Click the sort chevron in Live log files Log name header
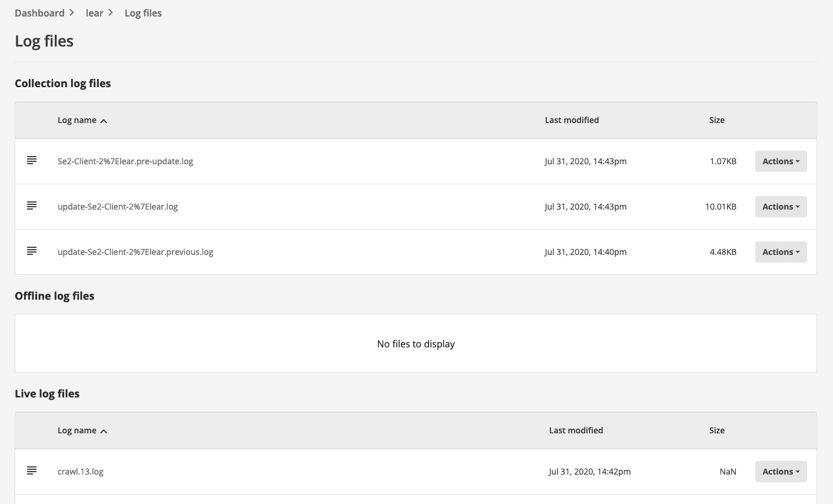This screenshot has height=504, width=833. click(x=104, y=432)
